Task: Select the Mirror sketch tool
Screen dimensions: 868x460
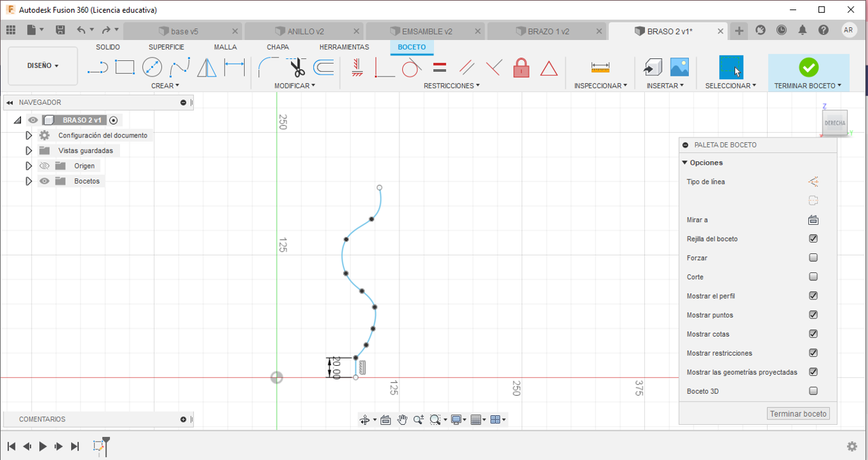Action: pyautogui.click(x=207, y=67)
